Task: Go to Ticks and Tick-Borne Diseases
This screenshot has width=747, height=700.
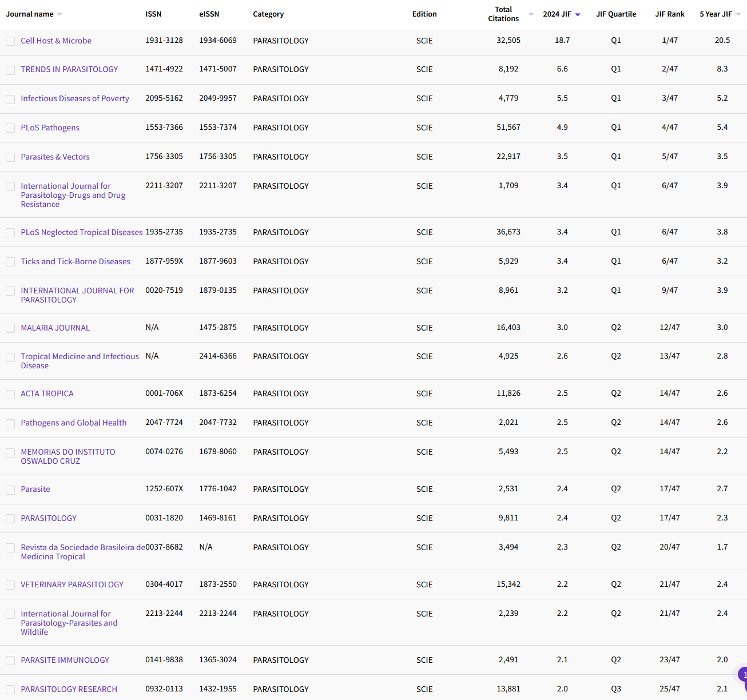Action: (76, 261)
